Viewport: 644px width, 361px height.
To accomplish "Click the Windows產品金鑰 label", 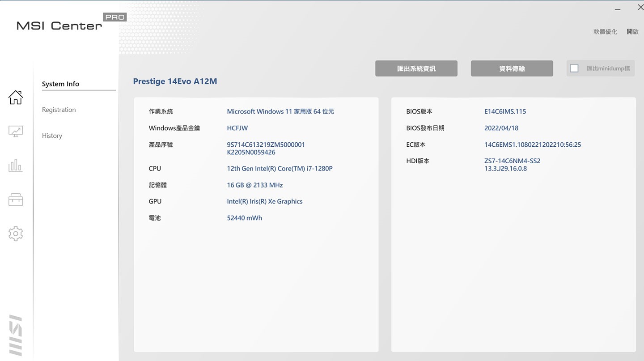I will pos(174,128).
